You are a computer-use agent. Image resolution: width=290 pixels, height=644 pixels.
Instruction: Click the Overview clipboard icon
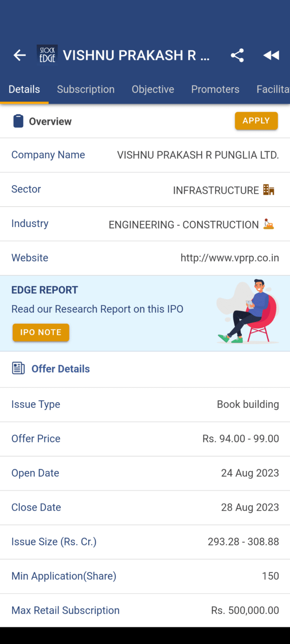18,121
